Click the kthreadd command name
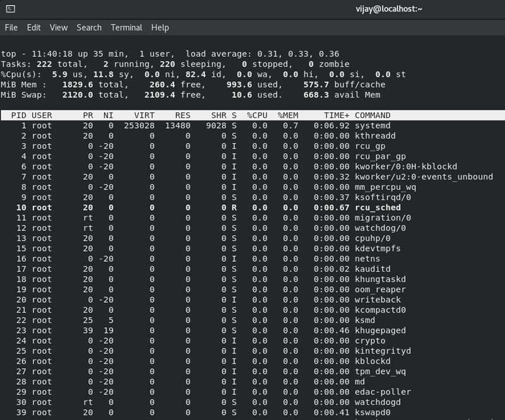 coord(375,136)
